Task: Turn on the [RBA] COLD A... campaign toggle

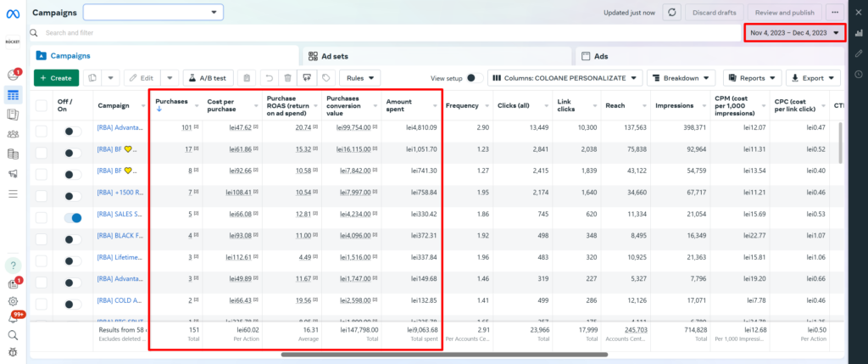Action: [x=73, y=304]
